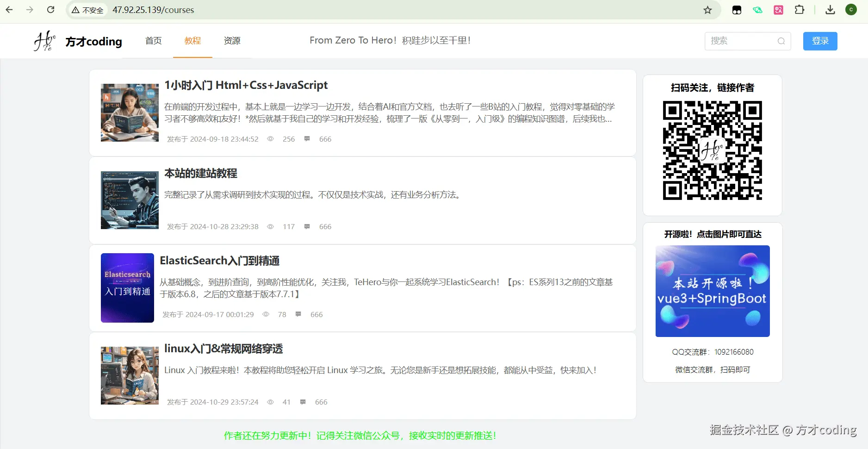Switch to the 资源 navigation tab

pyautogui.click(x=232, y=41)
